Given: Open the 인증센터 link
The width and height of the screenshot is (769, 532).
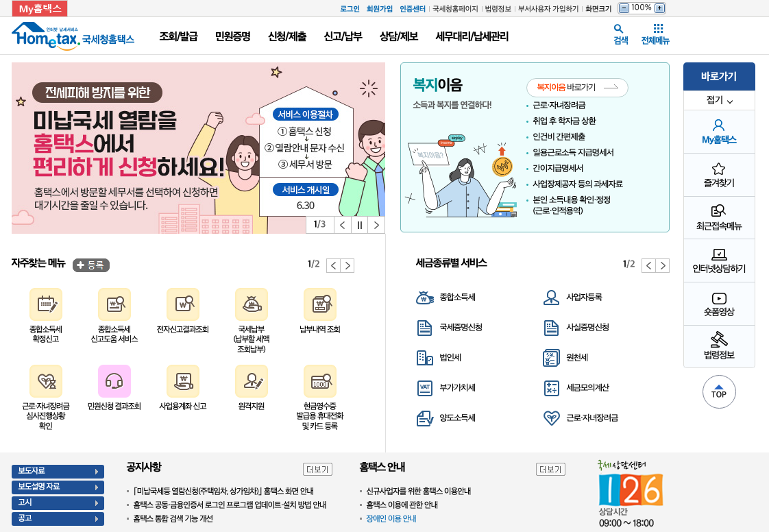Looking at the screenshot, I should pyautogui.click(x=413, y=9).
